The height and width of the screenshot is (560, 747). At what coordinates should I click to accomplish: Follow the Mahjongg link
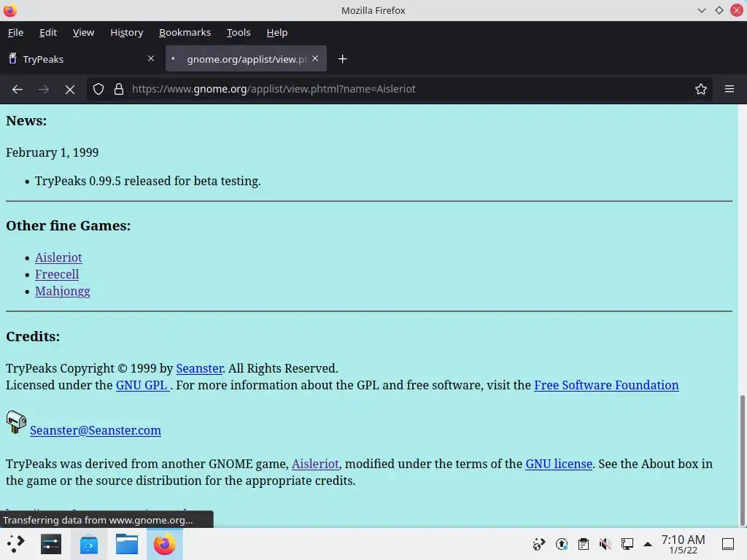click(x=63, y=292)
